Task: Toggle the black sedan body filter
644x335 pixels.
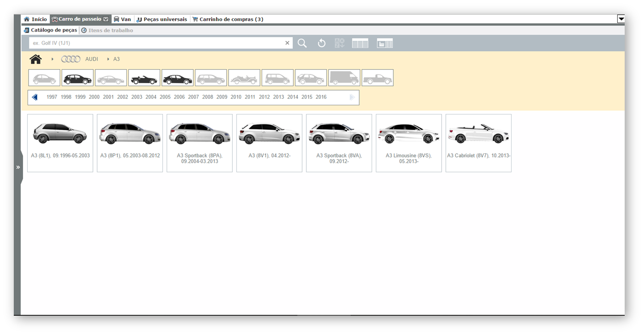Action: click(x=178, y=78)
